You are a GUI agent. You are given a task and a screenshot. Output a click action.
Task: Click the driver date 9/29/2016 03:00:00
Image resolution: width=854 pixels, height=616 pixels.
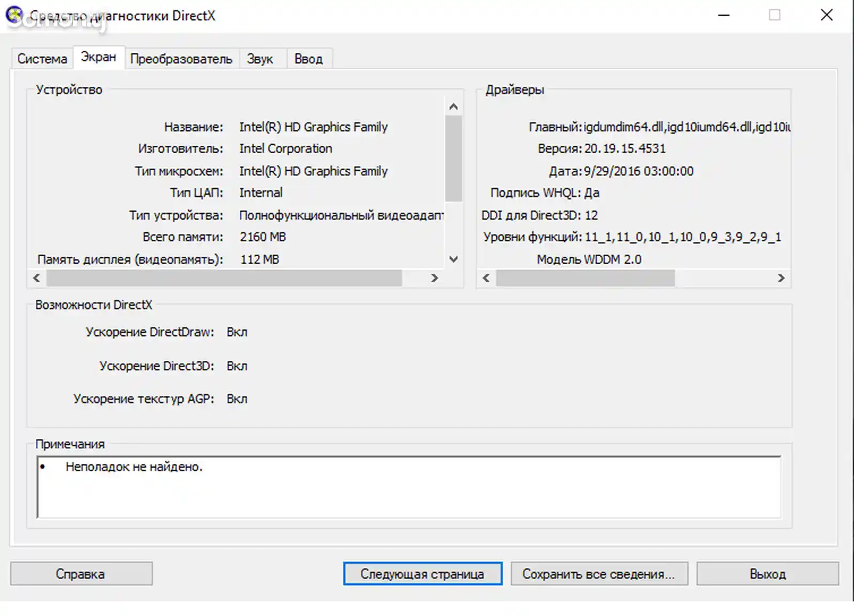pyautogui.click(x=639, y=171)
